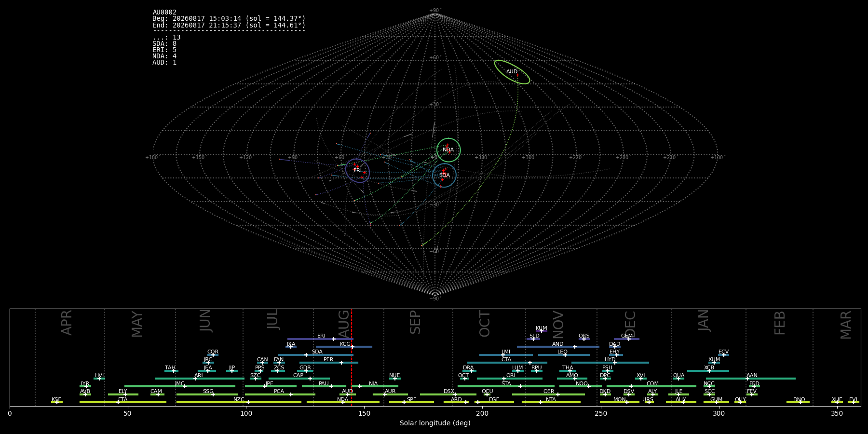This screenshot has height=434, width=868.
Task: Click the AUD radiant ellipse label
Action: tap(512, 72)
